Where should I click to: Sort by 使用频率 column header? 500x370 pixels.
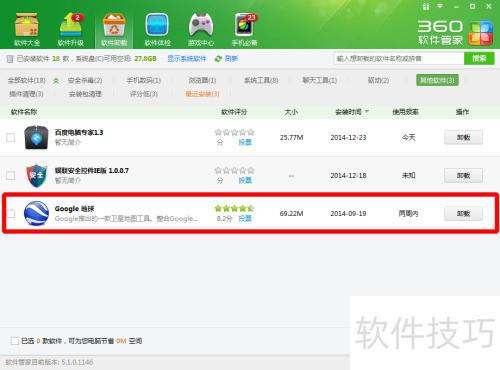[x=405, y=112]
